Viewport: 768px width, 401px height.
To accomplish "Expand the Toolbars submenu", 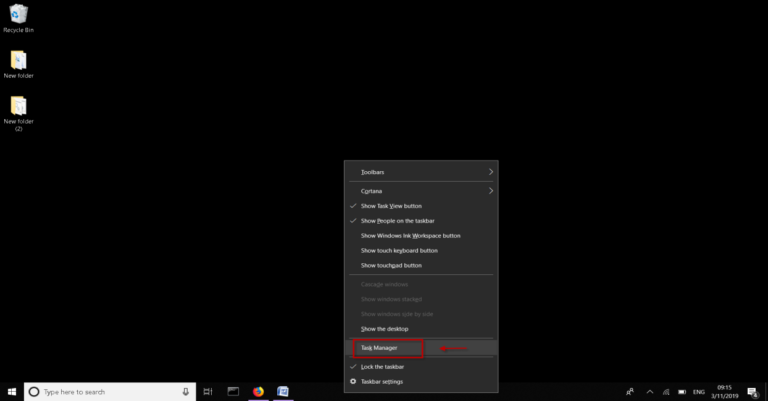I will click(x=420, y=172).
